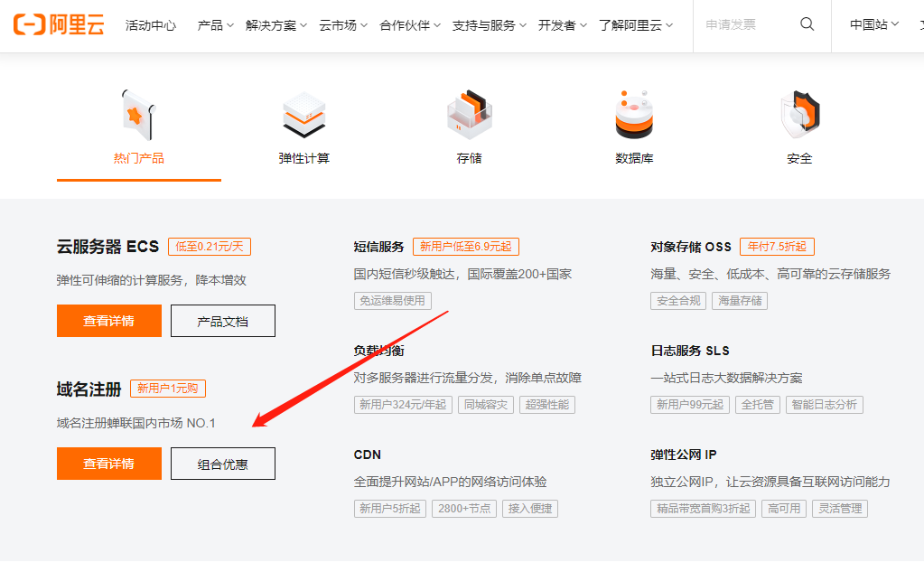This screenshot has height=572, width=924.
Task: Click the 热门产品 star icon
Action: (138, 113)
